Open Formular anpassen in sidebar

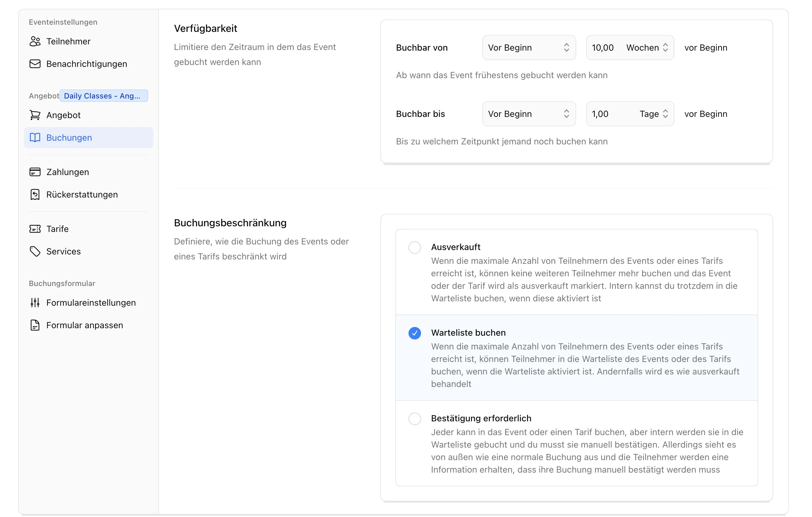point(84,326)
